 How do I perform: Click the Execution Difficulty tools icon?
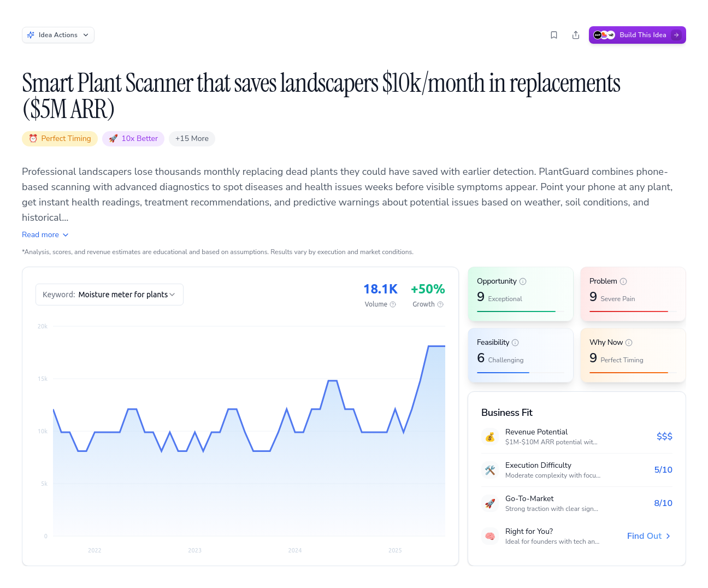coord(490,470)
